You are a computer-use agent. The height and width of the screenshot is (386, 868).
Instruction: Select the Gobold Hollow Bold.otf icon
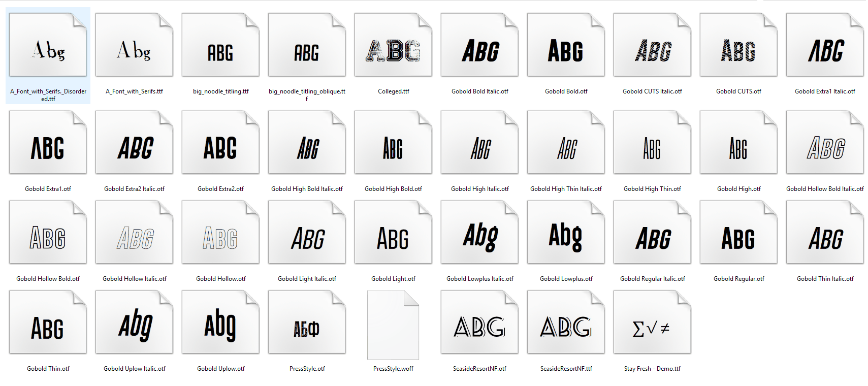point(48,233)
